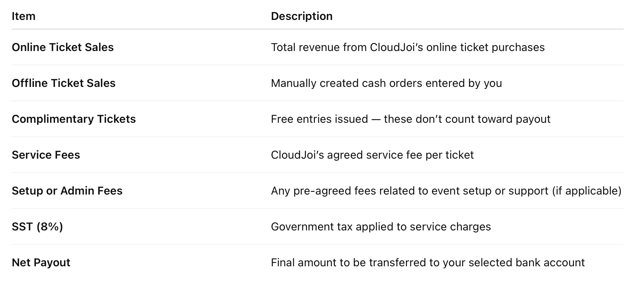644x295 pixels.
Task: Select the Online Ticket Sales row label
Action: [x=63, y=47]
